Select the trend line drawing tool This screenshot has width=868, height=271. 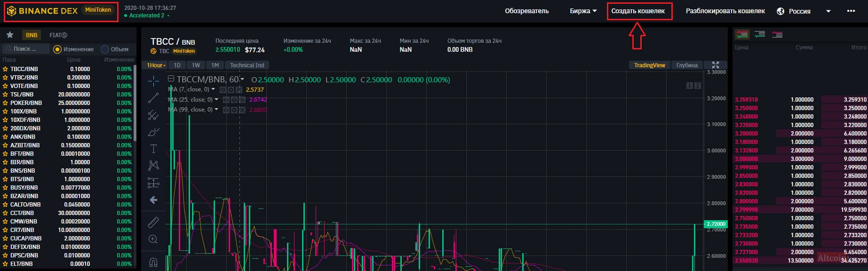[x=153, y=98]
